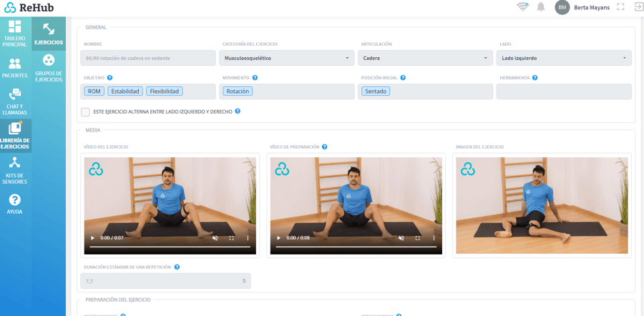This screenshot has height=316, width=644.
Task: Open the notifications bell
Action: click(541, 7)
